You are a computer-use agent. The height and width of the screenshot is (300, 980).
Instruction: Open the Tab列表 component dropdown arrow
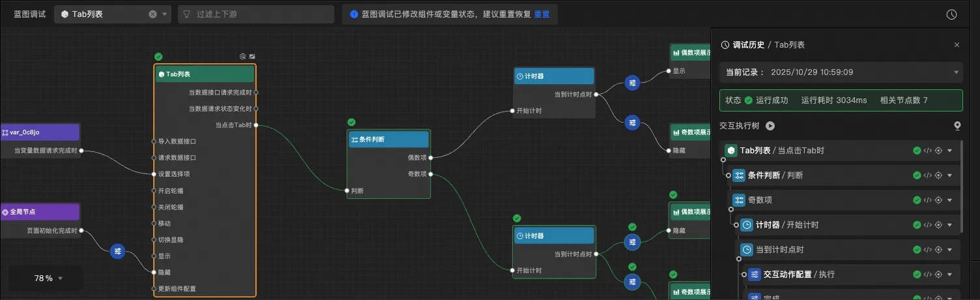click(164, 14)
